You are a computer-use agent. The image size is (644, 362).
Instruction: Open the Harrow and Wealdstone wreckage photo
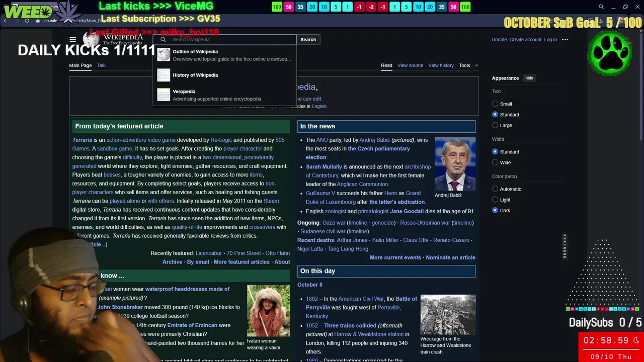[x=448, y=315]
